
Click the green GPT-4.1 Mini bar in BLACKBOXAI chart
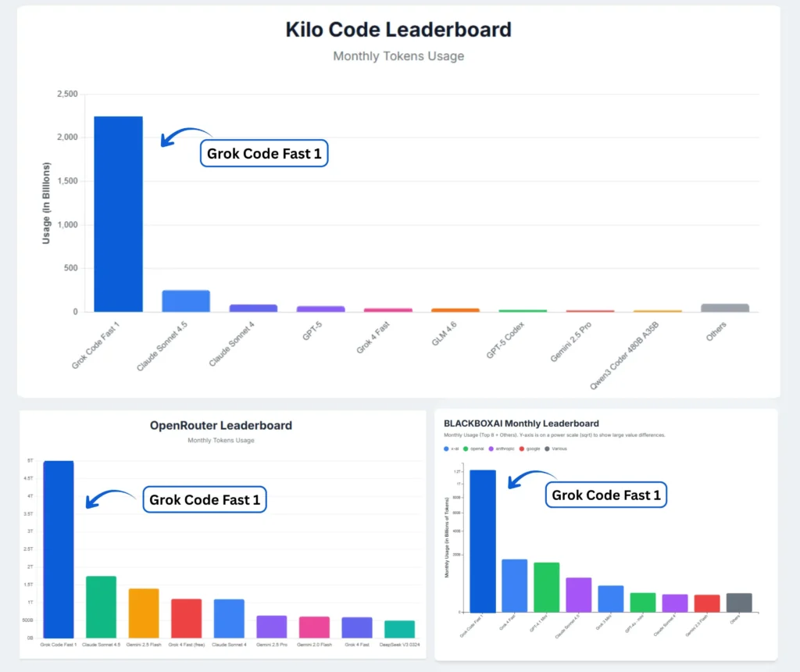547,587
